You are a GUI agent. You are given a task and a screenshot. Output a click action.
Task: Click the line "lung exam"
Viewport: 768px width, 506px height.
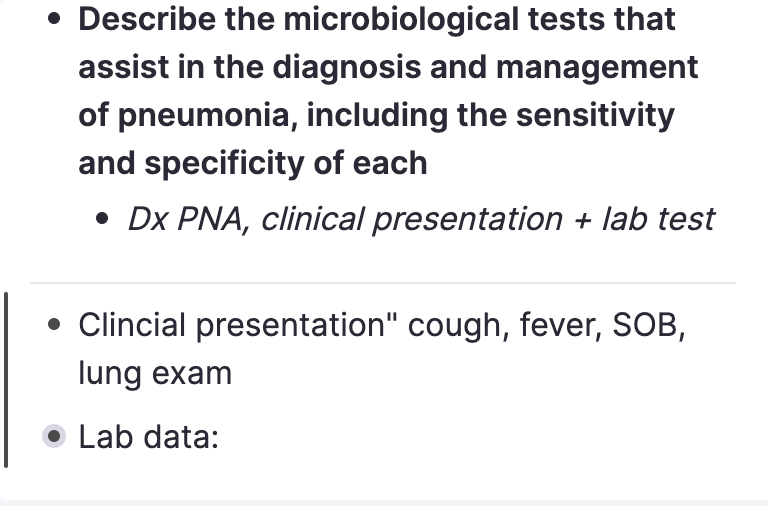pos(155,373)
